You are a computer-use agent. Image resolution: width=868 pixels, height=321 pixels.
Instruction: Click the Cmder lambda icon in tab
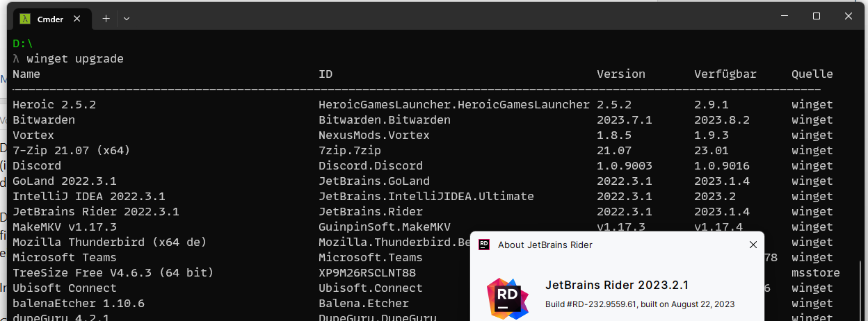pyautogui.click(x=25, y=19)
